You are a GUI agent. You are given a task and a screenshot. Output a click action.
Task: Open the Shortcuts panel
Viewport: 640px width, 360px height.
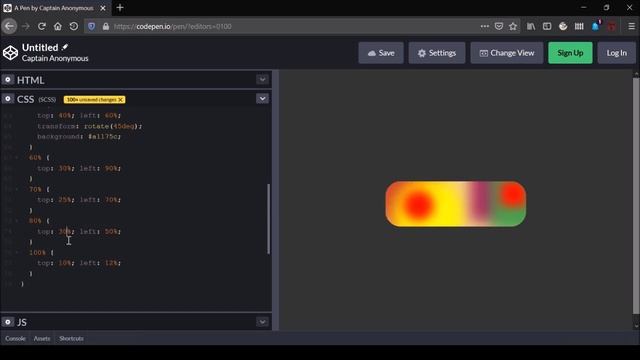[71, 338]
